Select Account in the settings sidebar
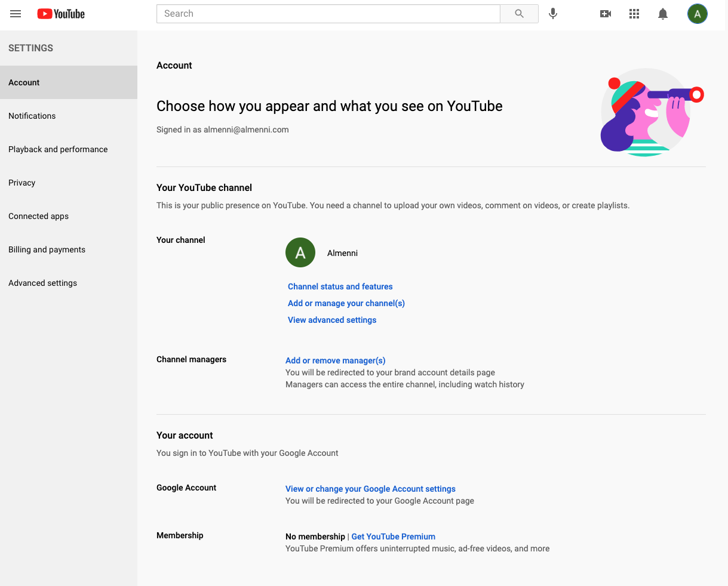The height and width of the screenshot is (586, 728). 69,82
